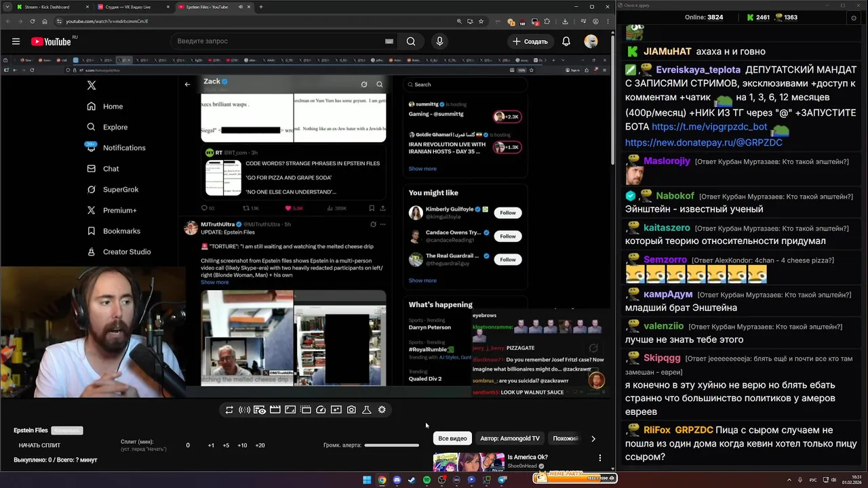Select the Похожий chip

click(x=566, y=439)
